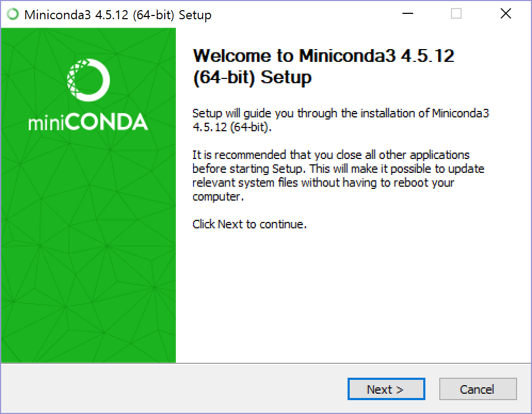This screenshot has width=532, height=414.
Task: Click the Miniconda icon in the title bar
Action: point(13,13)
